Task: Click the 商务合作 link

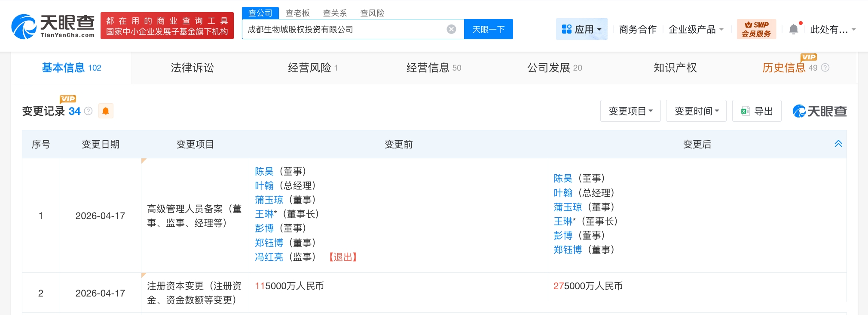Action: [637, 29]
